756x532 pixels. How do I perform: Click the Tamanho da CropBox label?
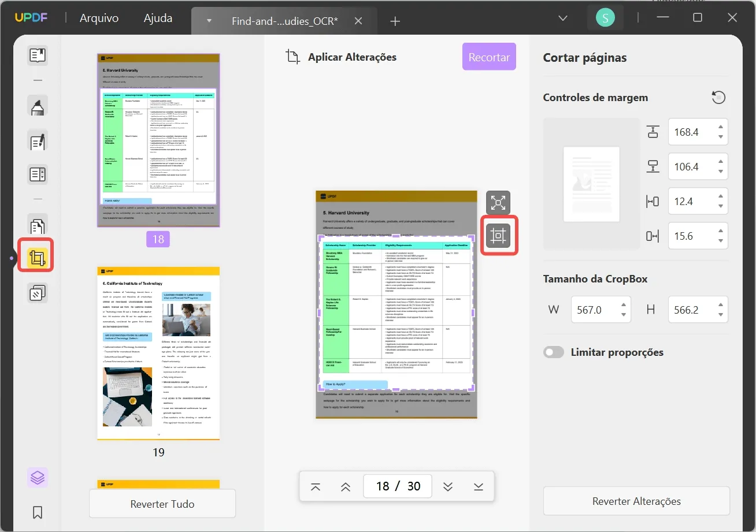pos(595,279)
